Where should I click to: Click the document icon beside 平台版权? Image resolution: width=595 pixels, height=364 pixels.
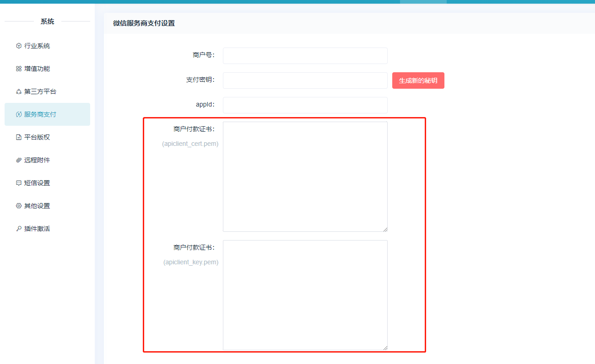pyautogui.click(x=19, y=137)
